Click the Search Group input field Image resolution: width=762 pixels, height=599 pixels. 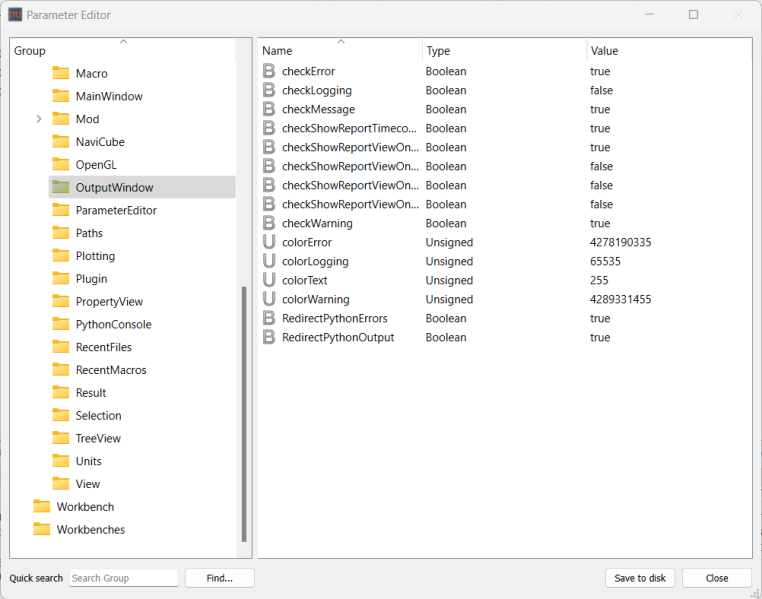point(123,578)
